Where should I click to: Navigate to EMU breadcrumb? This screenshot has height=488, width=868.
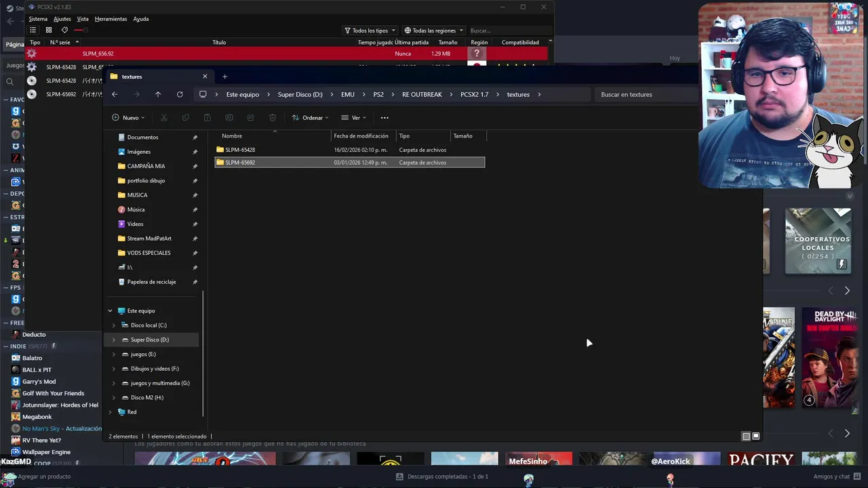(x=348, y=94)
